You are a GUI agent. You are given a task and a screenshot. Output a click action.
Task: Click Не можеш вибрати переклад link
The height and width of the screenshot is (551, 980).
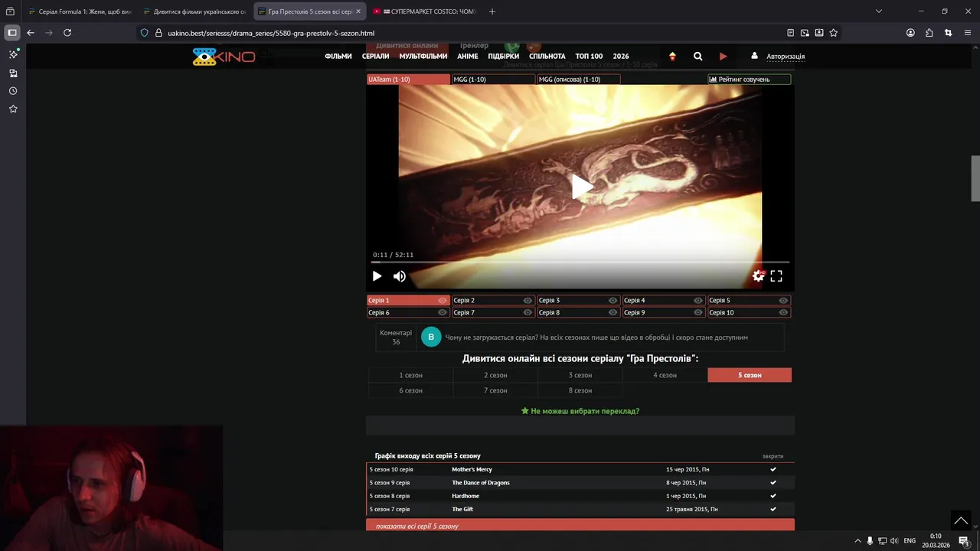tap(580, 411)
